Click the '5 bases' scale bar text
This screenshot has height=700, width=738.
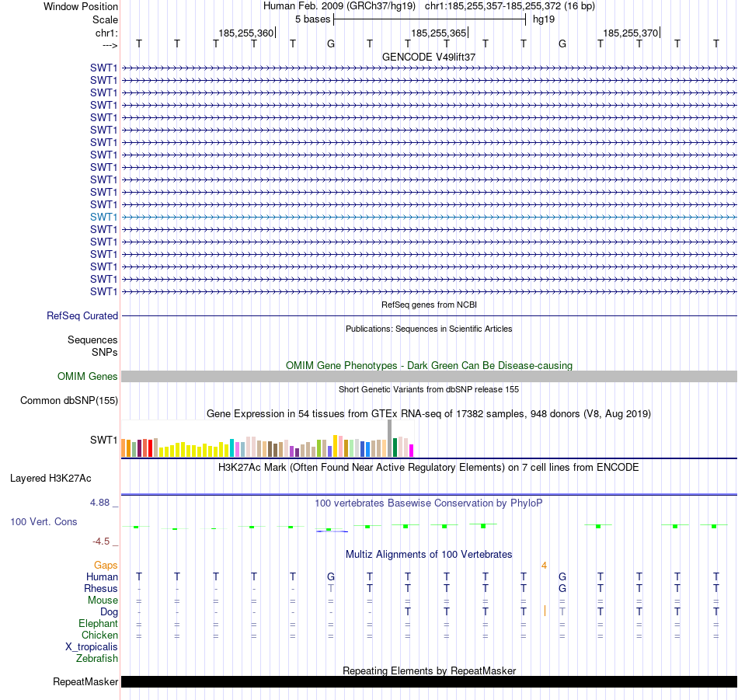point(312,19)
